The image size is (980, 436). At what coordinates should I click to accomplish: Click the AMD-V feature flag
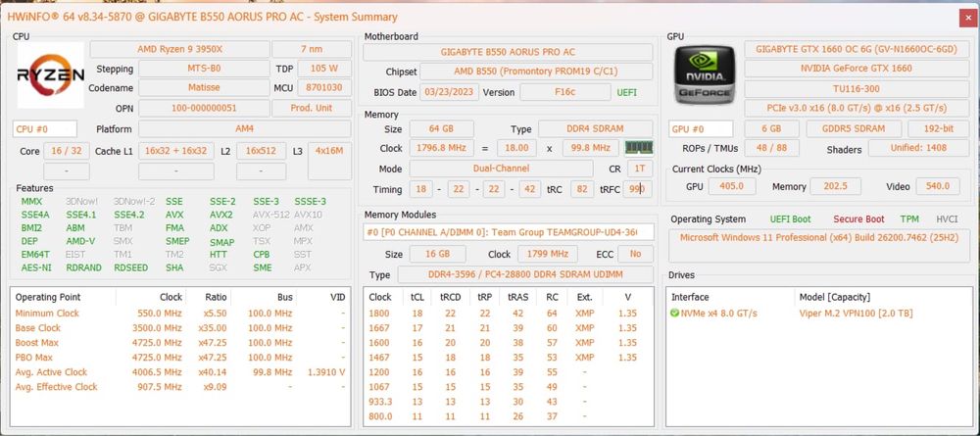click(x=80, y=241)
